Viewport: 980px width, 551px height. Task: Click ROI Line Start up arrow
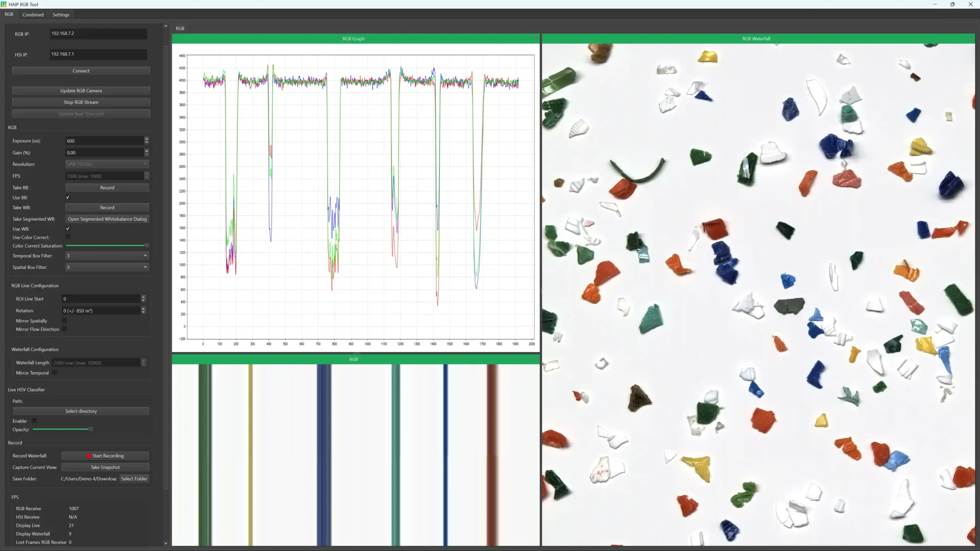coord(143,297)
